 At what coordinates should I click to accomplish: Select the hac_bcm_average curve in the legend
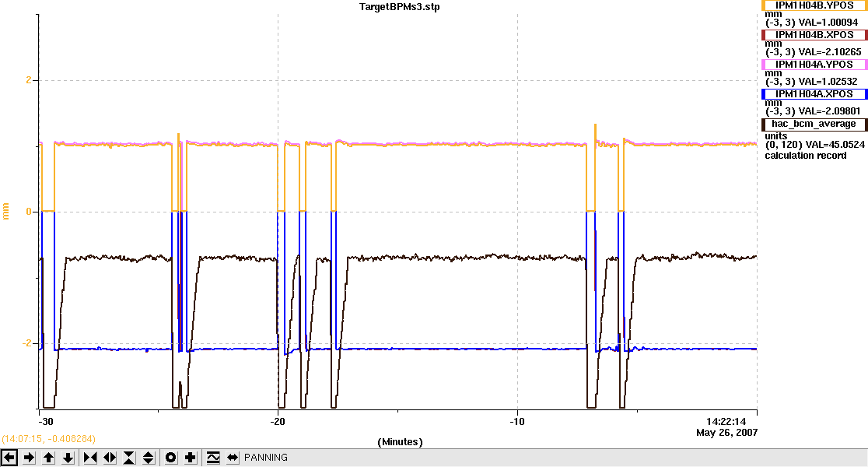(814, 124)
